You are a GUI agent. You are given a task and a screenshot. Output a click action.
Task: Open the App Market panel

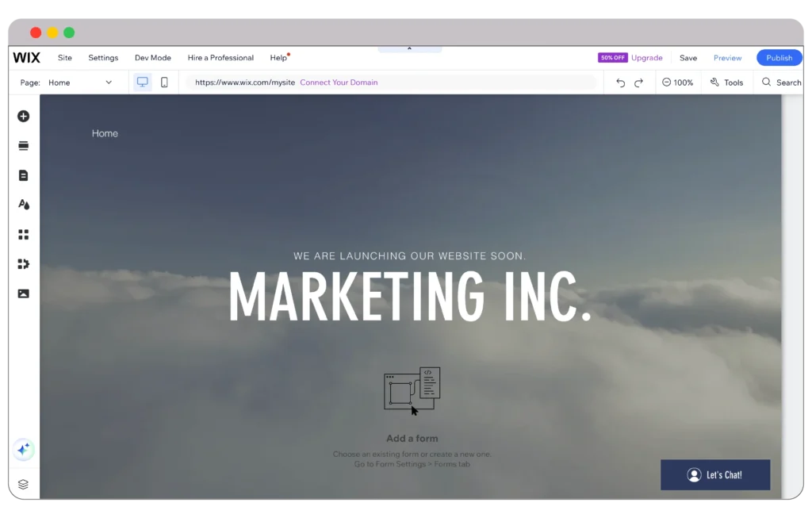(x=23, y=234)
